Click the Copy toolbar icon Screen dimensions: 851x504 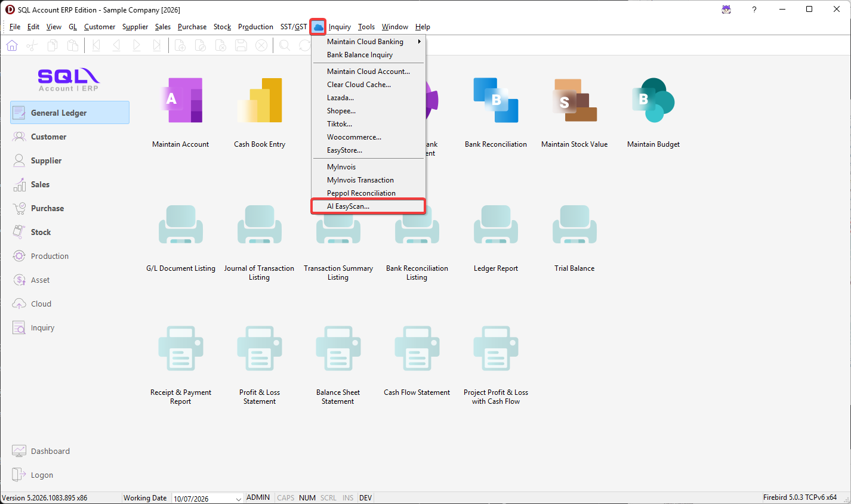53,45
